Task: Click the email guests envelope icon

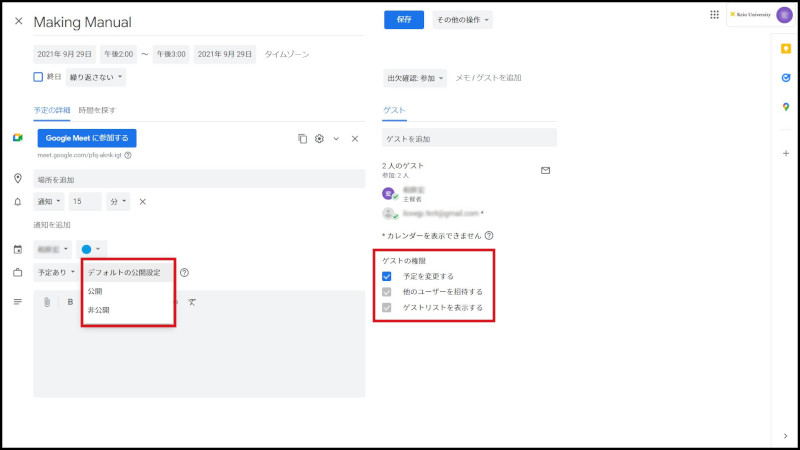Action: coord(545,170)
